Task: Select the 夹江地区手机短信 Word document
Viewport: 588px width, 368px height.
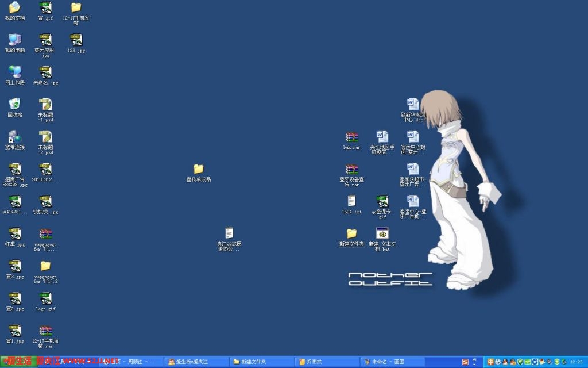Action: coord(382,143)
